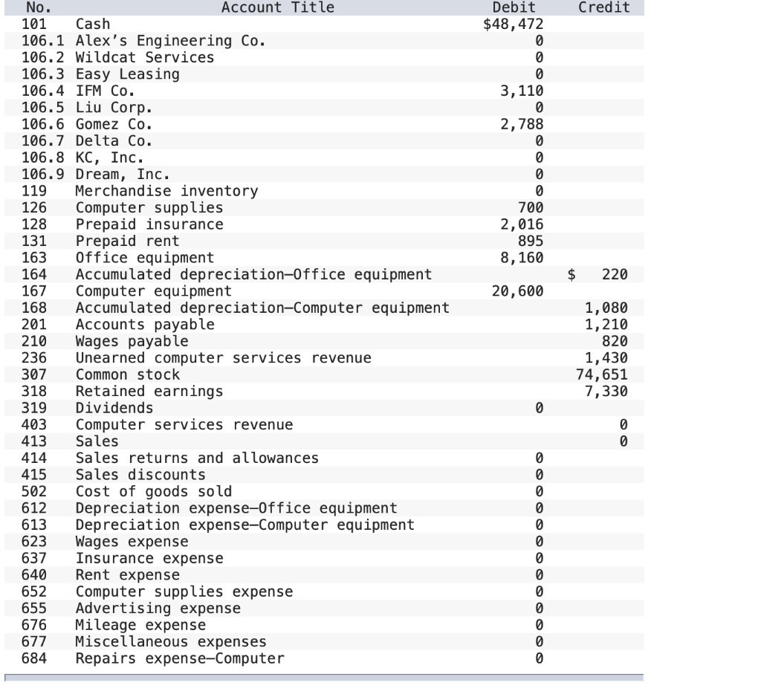Click the 'Easy Leasing' account row
This screenshot has height=700, width=761.
tap(128, 74)
